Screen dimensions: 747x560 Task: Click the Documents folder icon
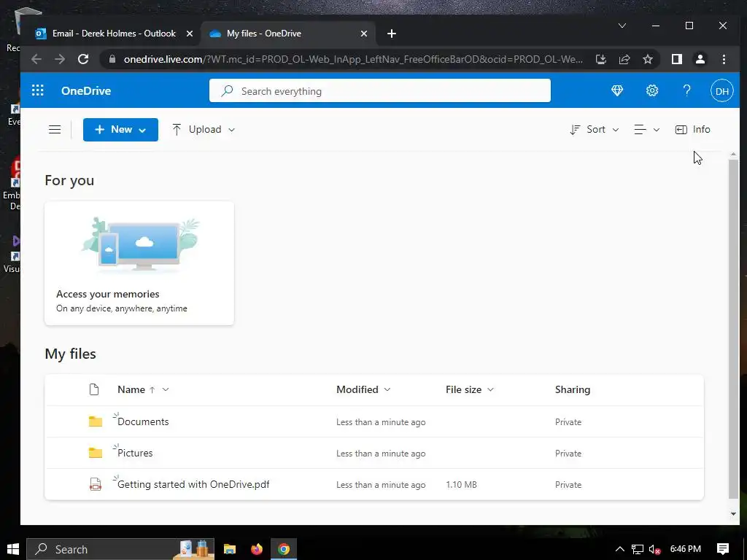pos(96,421)
